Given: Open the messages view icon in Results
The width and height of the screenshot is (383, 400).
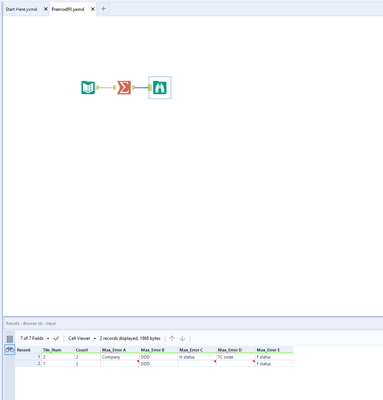Looking at the screenshot, I should pyautogui.click(x=10, y=339).
